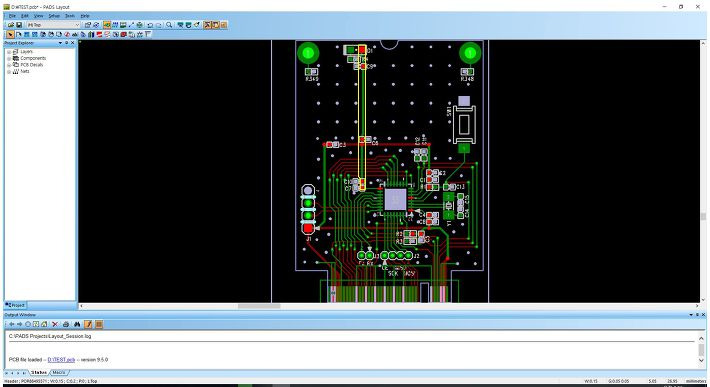Click the Print icon in Output Window

66,324
